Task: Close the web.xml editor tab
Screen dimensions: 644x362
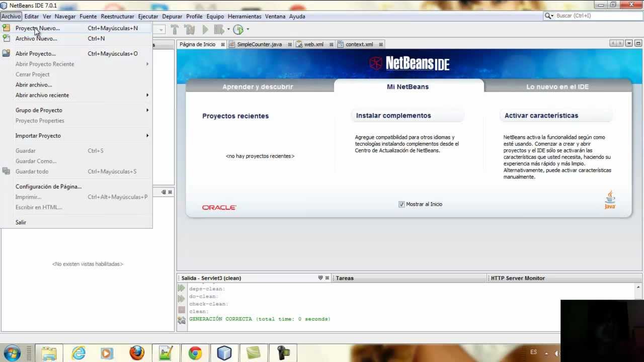Action: tap(331, 44)
